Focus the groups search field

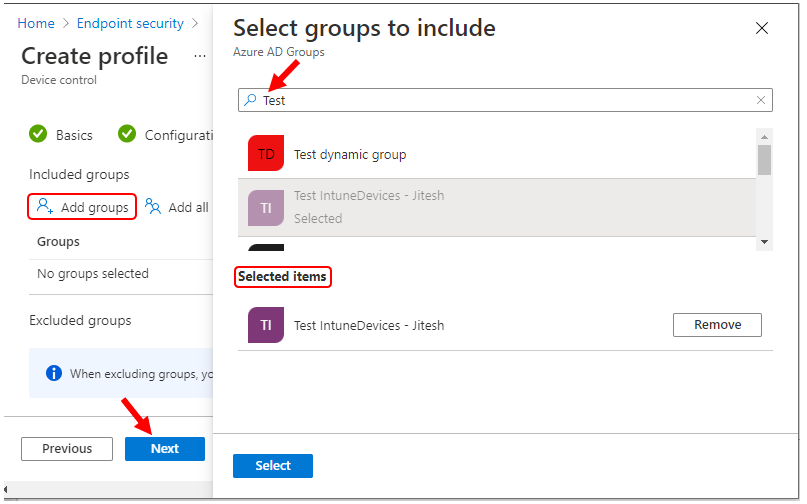pos(505,100)
